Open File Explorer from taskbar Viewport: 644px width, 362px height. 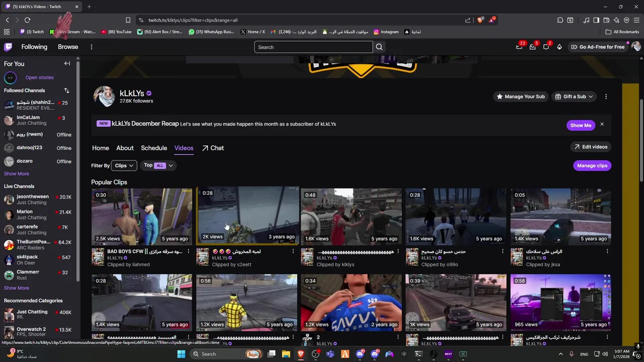(x=286, y=354)
